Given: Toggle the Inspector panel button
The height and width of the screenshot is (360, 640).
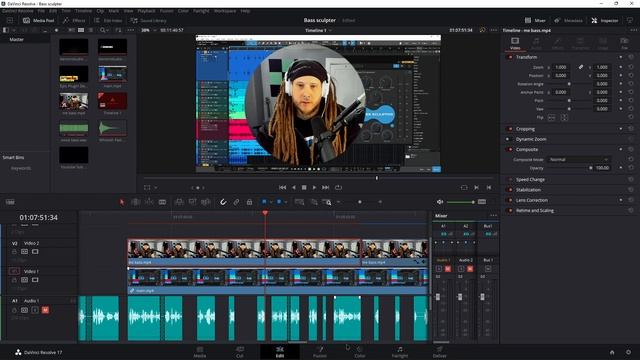Looking at the screenshot, I should click(x=605, y=20).
